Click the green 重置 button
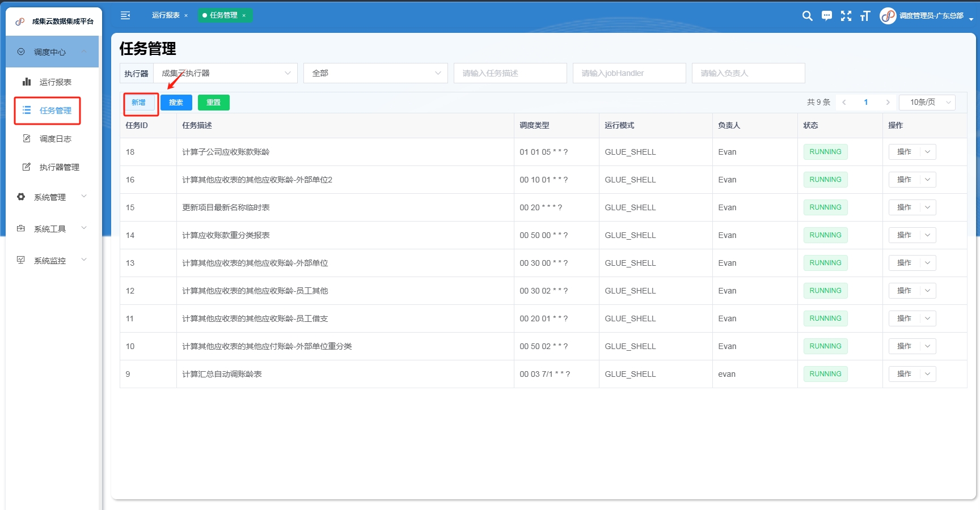980x510 pixels. pos(213,103)
